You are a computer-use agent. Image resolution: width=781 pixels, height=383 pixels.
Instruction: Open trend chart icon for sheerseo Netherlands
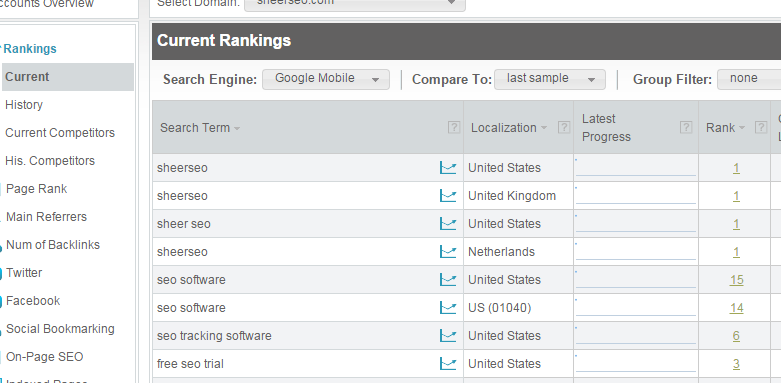click(x=448, y=252)
